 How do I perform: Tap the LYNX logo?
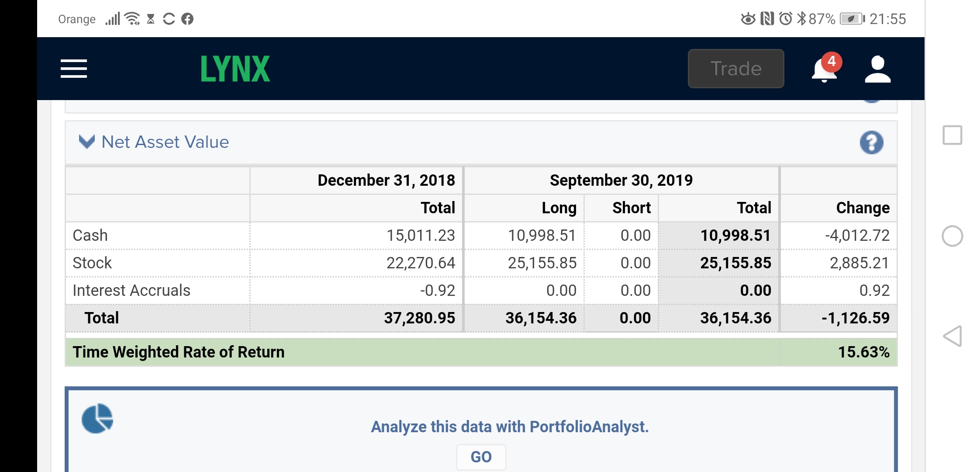point(235,69)
